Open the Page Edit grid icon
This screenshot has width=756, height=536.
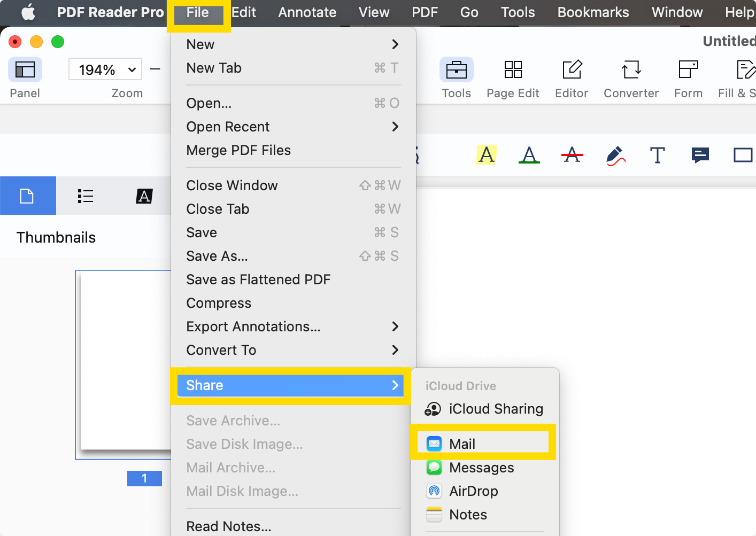click(x=513, y=69)
